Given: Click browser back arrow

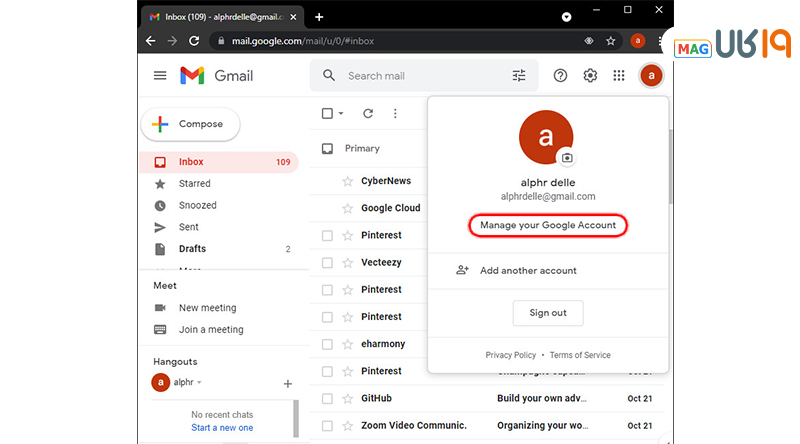Looking at the screenshot, I should (x=151, y=41).
